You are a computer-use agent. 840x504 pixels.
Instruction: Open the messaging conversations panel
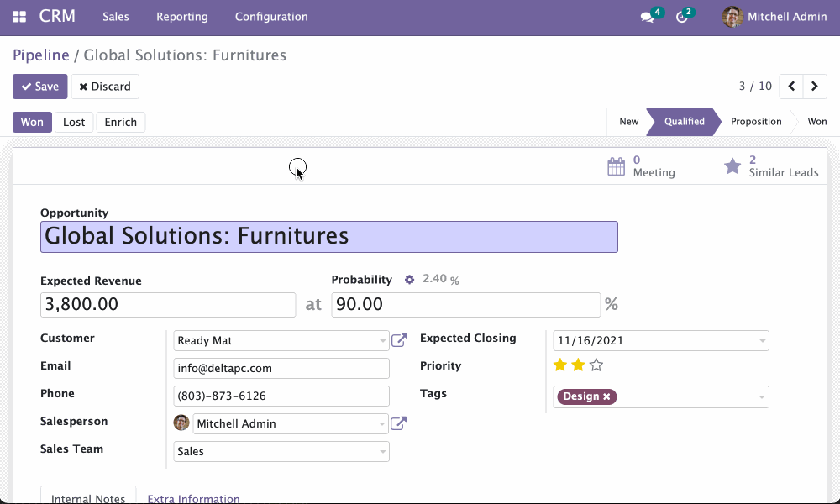point(645,16)
